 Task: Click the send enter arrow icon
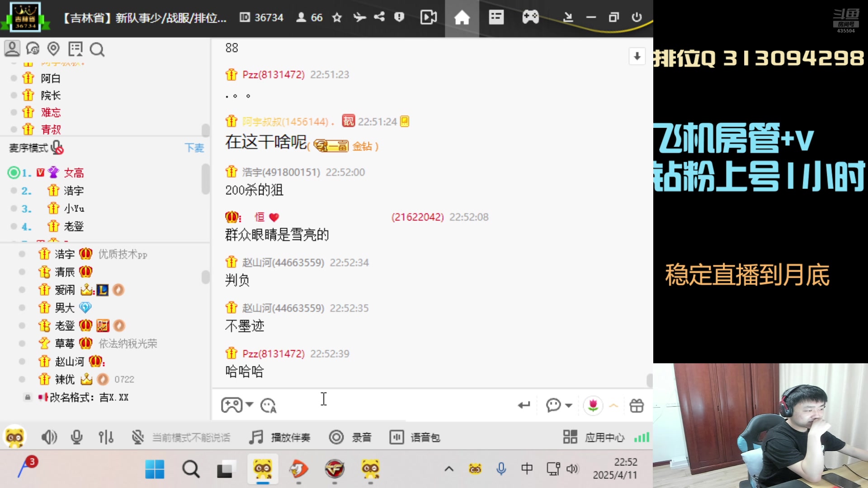click(524, 405)
